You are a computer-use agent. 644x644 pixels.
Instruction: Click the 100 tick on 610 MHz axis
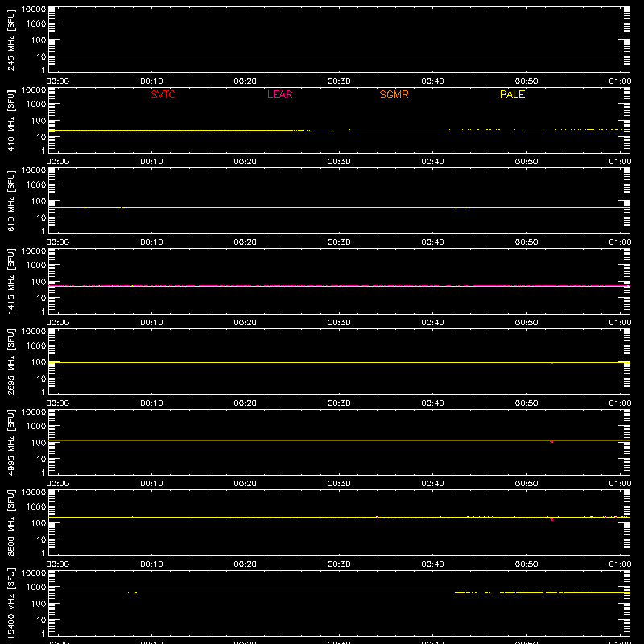click(39, 200)
